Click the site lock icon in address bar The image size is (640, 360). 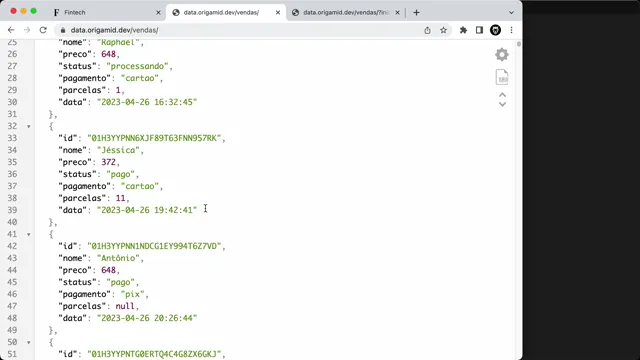point(62,30)
